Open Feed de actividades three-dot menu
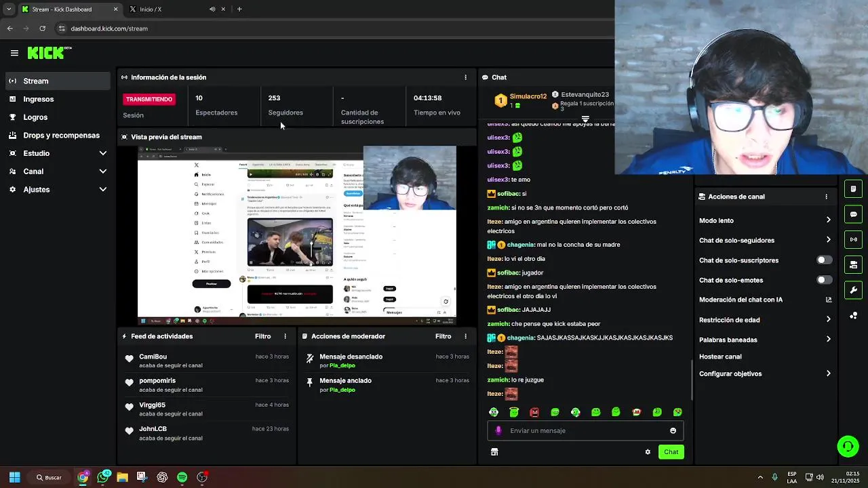The width and height of the screenshot is (868, 488). [285, 336]
